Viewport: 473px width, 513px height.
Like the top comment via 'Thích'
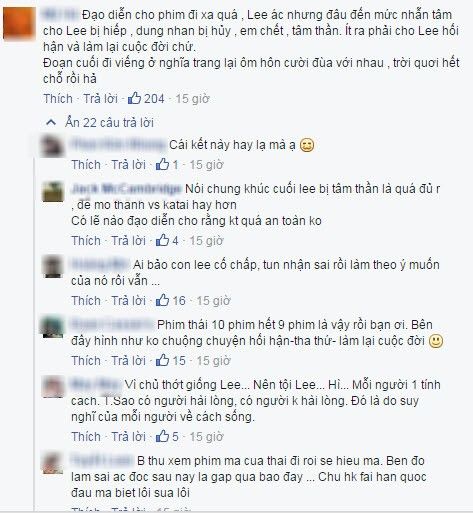click(x=58, y=99)
